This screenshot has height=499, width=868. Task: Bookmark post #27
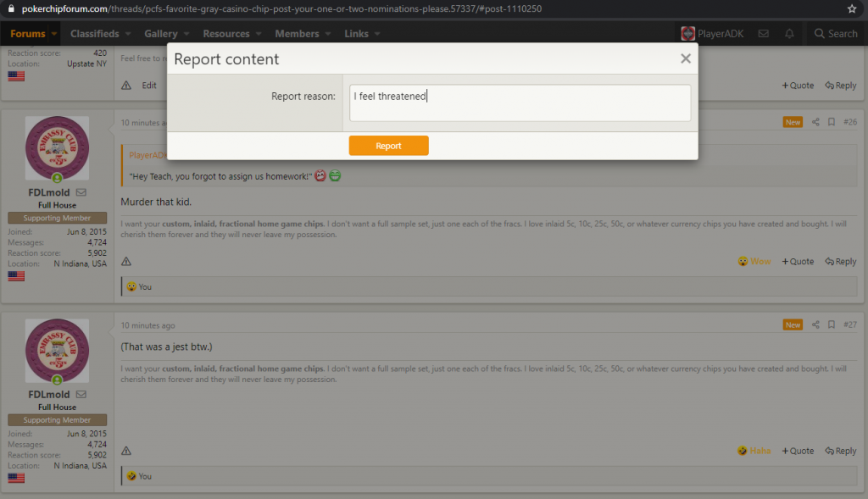pyautogui.click(x=831, y=324)
